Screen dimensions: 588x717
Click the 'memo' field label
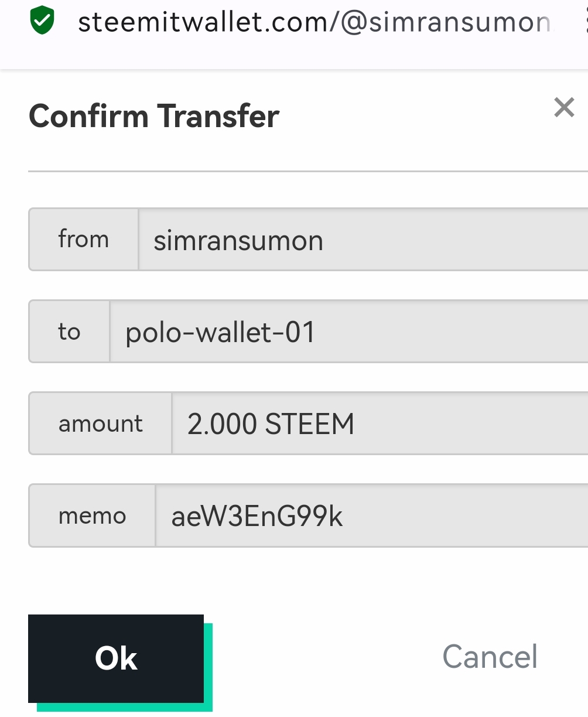(x=92, y=515)
